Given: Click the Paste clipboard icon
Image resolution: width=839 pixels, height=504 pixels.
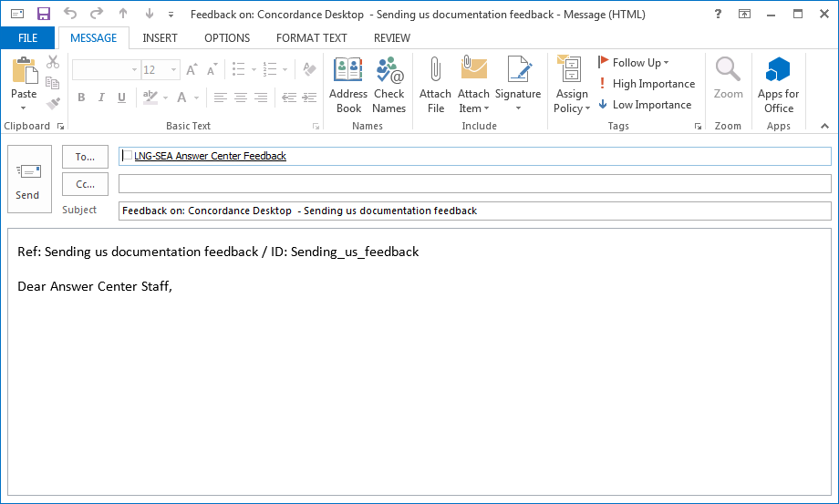Looking at the screenshot, I should [26, 70].
